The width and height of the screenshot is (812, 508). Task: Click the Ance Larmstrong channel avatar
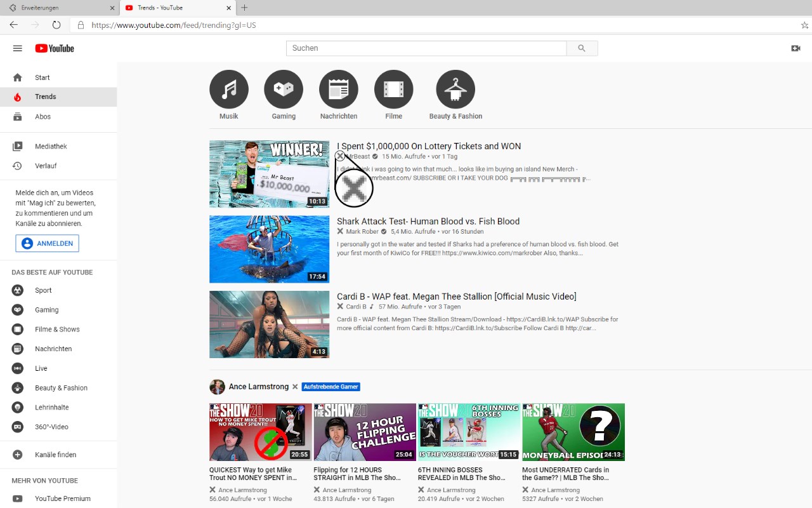click(217, 387)
